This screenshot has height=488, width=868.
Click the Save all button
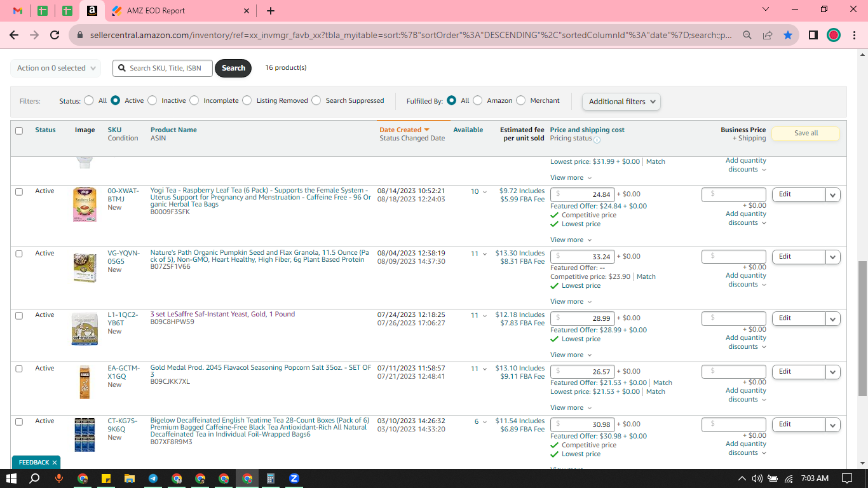coord(806,133)
